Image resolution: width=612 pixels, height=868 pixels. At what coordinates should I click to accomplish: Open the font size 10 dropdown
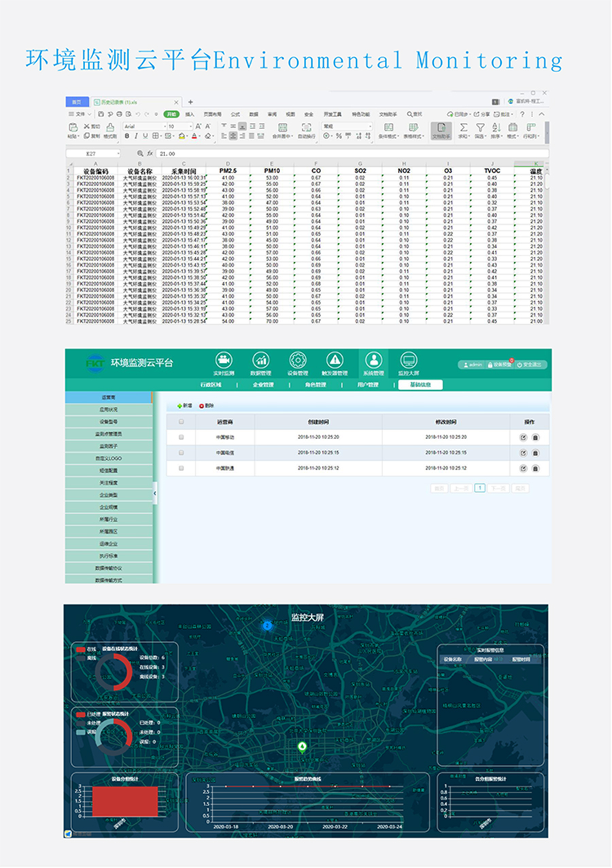(180, 126)
